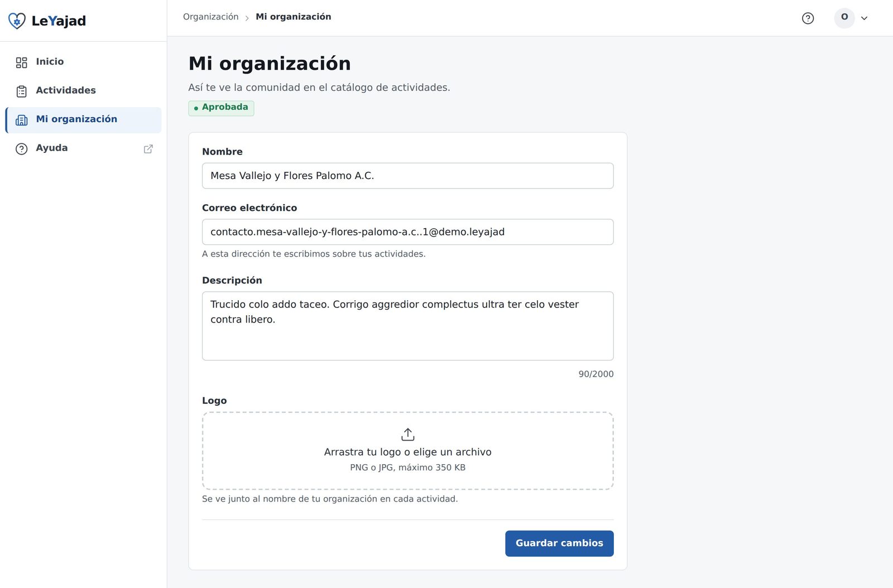Viewport: 893px width, 588px height.
Task: Click the Mi organización building icon
Action: pos(21,120)
